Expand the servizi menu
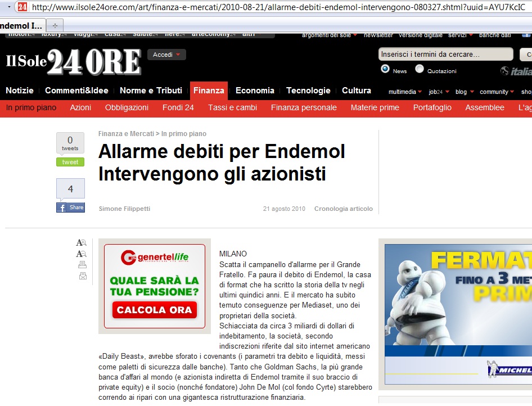This screenshot has width=532, height=406. [x=461, y=35]
